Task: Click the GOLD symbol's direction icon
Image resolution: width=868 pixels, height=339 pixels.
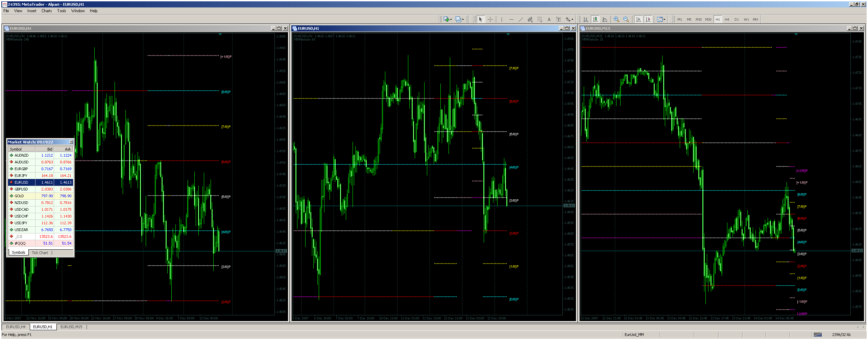Action: point(11,196)
